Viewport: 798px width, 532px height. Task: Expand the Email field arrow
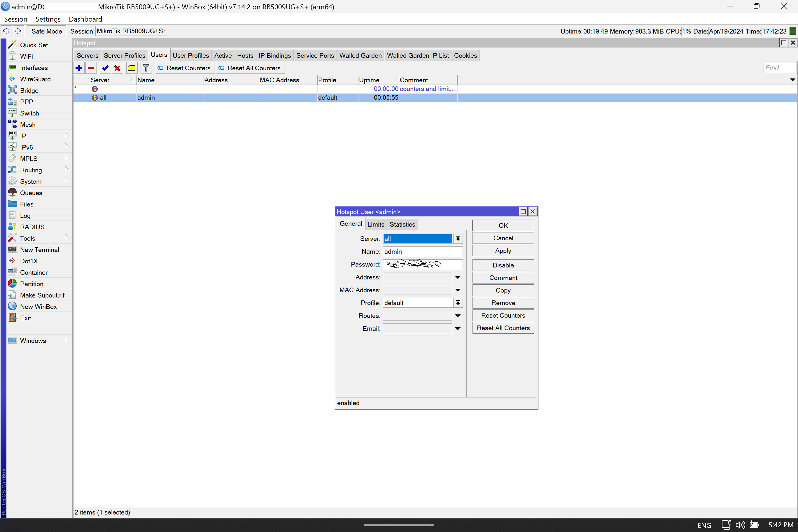point(458,328)
